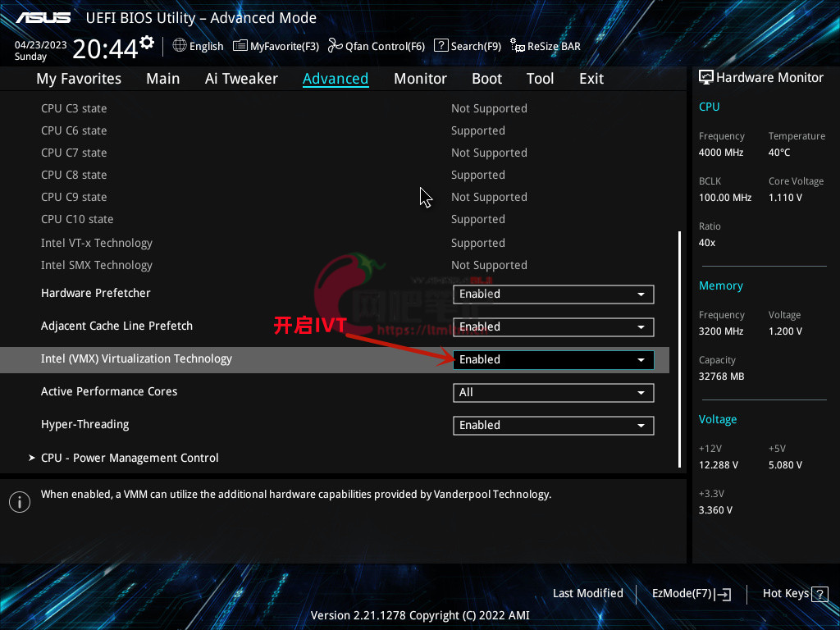This screenshot has height=630, width=840.
Task: Open the Hot Keys help
Action: (795, 594)
